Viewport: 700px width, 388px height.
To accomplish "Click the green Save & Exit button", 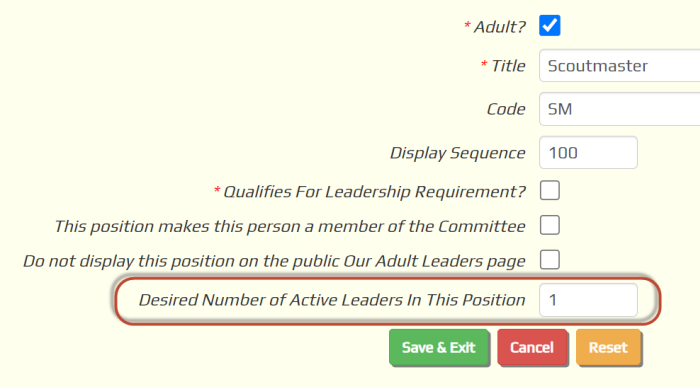I will 439,347.
